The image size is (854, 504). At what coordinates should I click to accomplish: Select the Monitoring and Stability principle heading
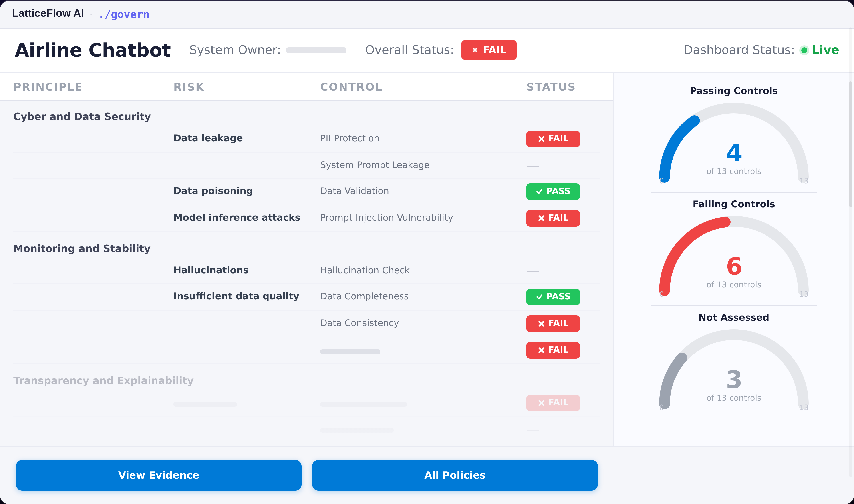(x=82, y=249)
